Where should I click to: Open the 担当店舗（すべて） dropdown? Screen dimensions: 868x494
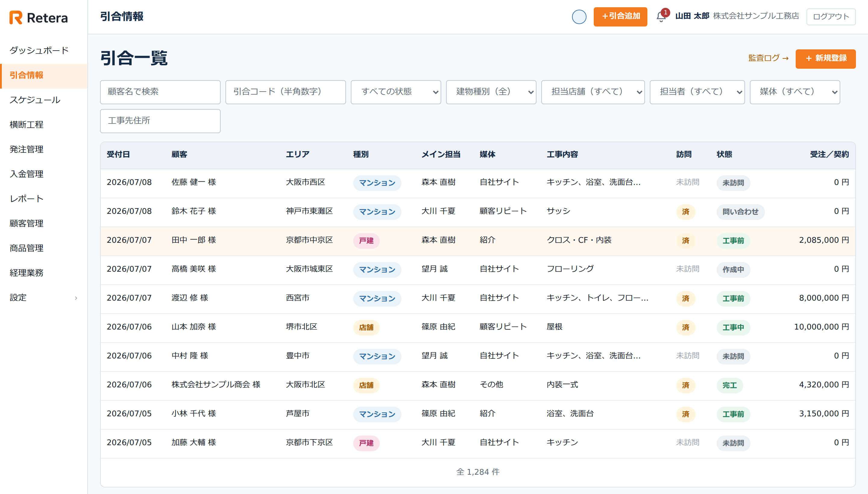click(x=593, y=92)
